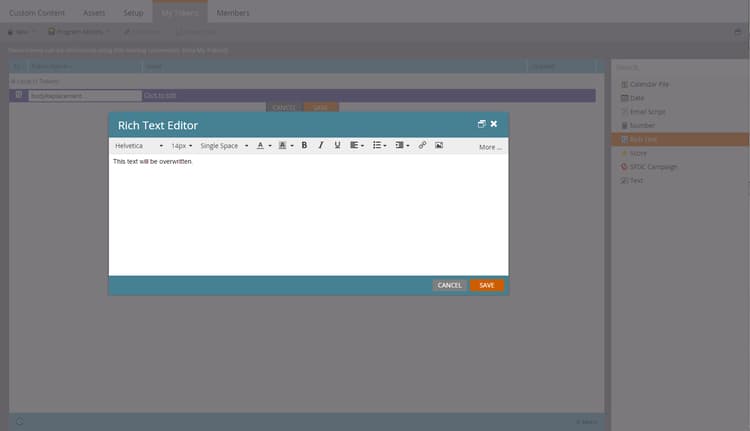The width and height of the screenshot is (750, 431).
Task: Toggle bold formatting in Rich Text Editor
Action: pyautogui.click(x=304, y=145)
